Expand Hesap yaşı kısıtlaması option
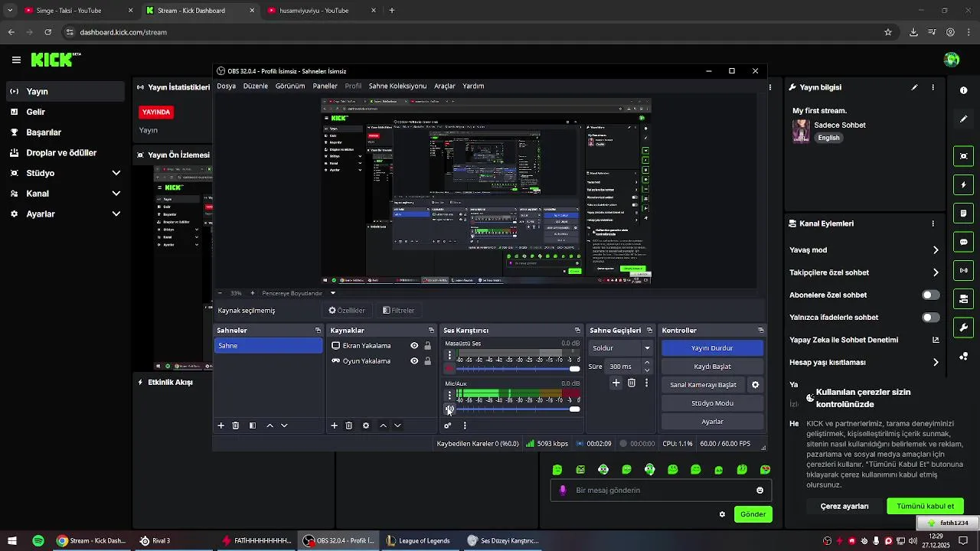The image size is (980, 551). tap(936, 362)
